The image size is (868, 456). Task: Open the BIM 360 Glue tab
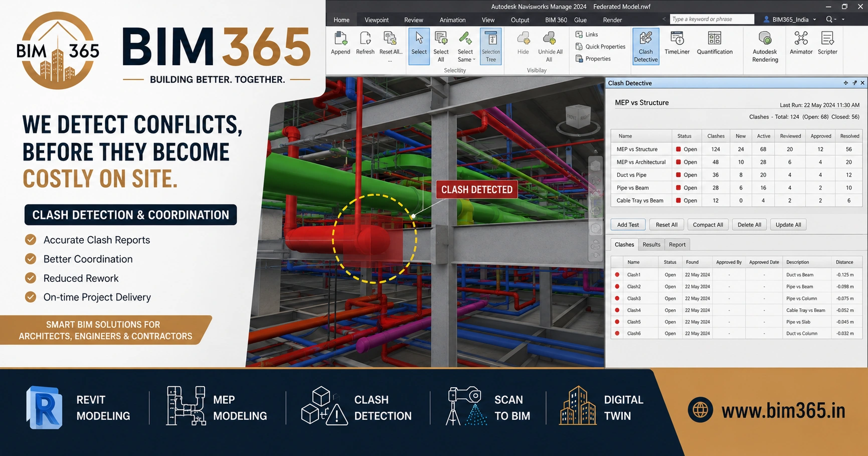pyautogui.click(x=566, y=20)
